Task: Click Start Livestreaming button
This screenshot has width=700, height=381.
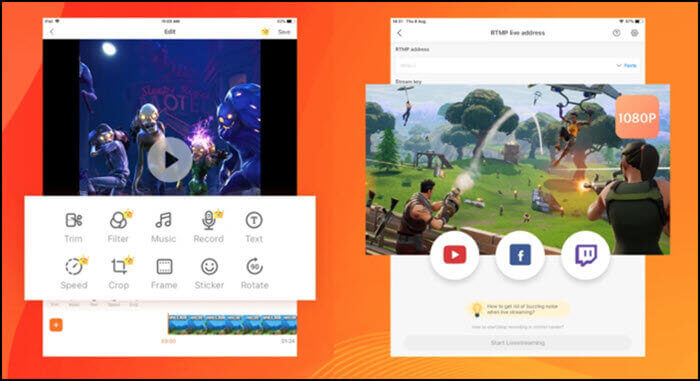Action: point(517,343)
